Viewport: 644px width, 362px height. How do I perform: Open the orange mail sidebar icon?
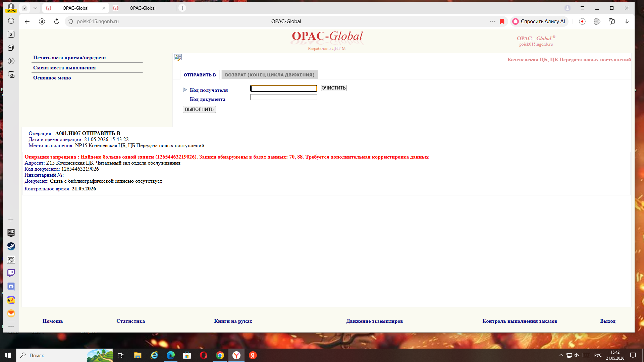tap(11, 313)
